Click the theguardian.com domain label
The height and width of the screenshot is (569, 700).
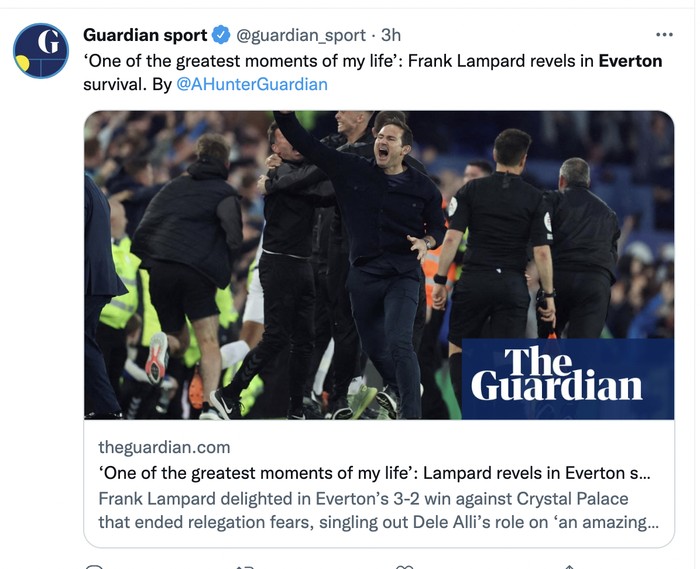pyautogui.click(x=164, y=447)
